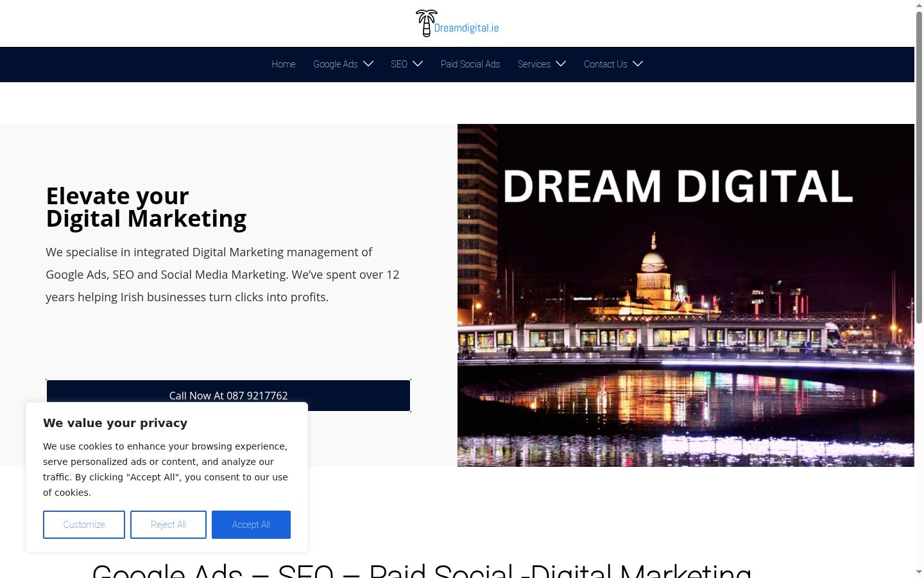The image size is (924, 578).
Task: Open the SEO menu item
Action: tap(399, 64)
